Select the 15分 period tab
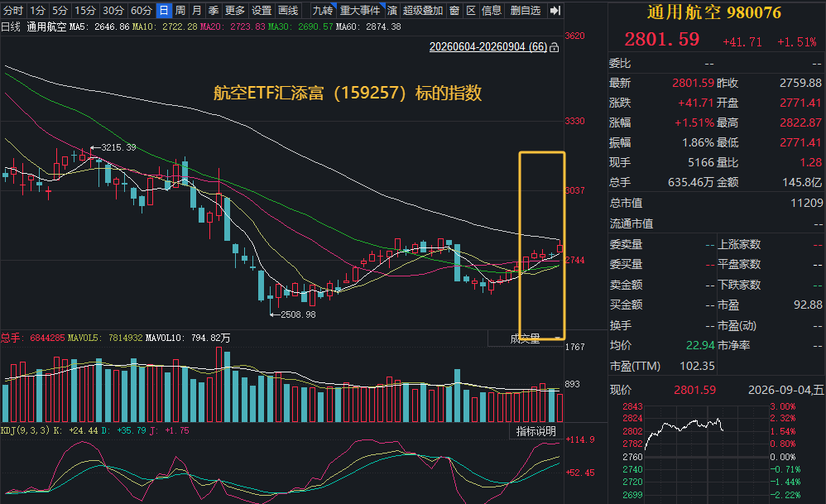Image resolution: width=826 pixels, height=504 pixels. click(84, 11)
